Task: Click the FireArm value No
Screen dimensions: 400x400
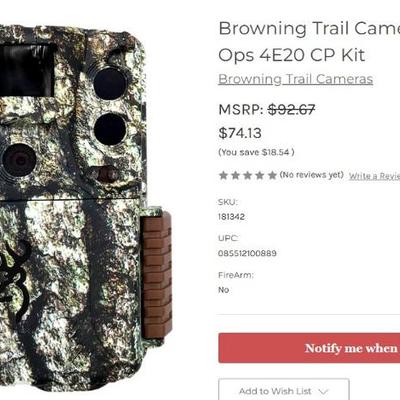Action: (224, 290)
